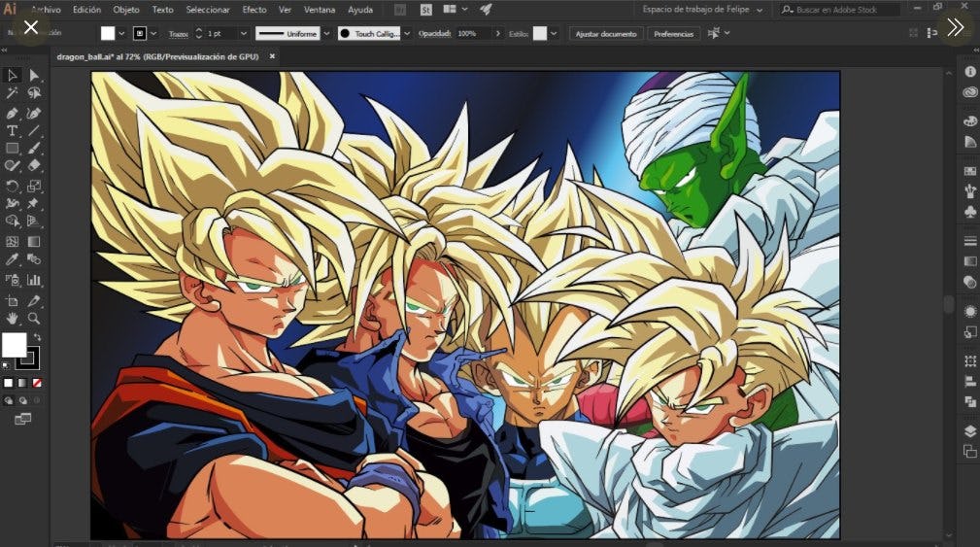Open the Touch Callig brush dropdown

407,34
